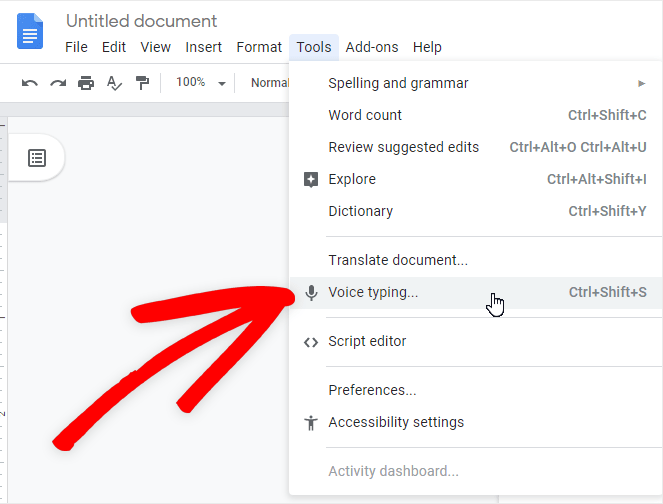
Task: Click the Undo arrow icon
Action: [30, 83]
